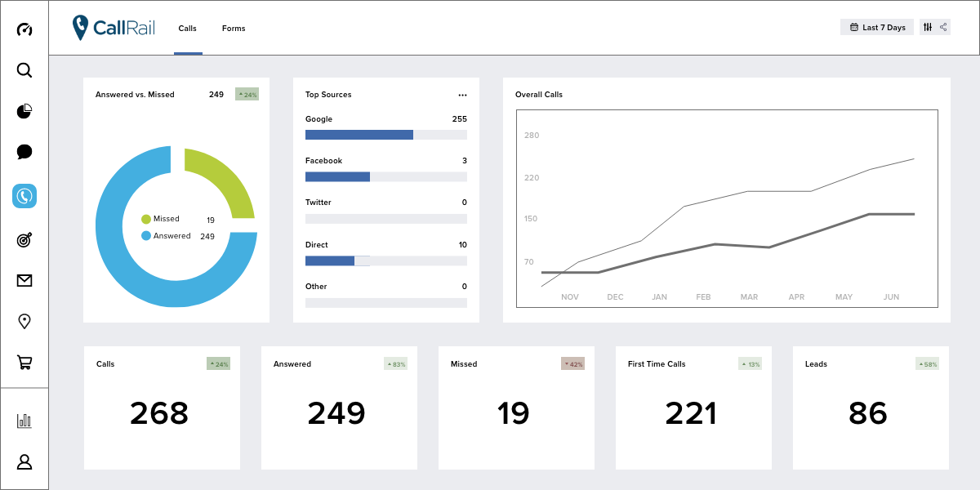
Task: Switch to the Forms tab
Action: click(234, 28)
